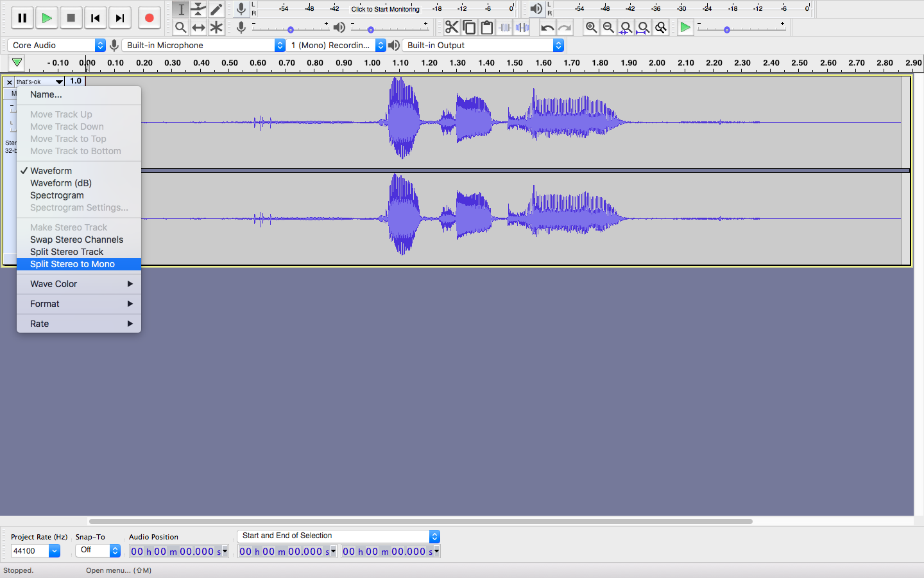Select the Draw (pencil) tool
Viewport: 924px width, 578px height.
pos(217,9)
